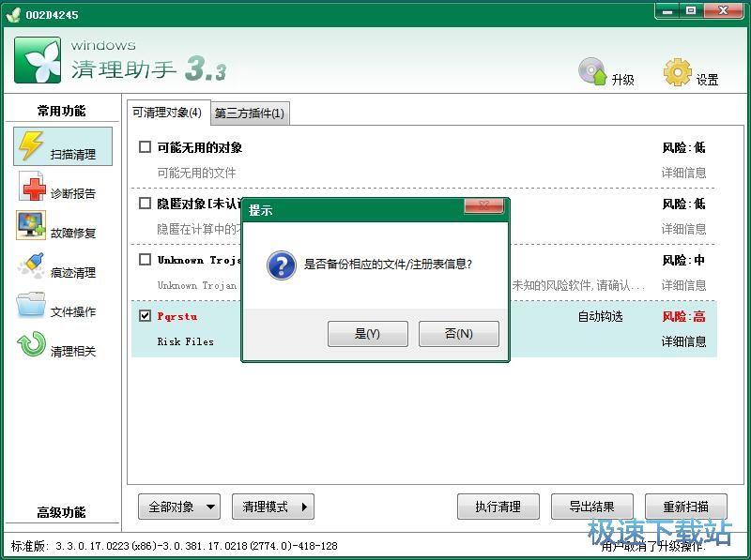Click the dialog message text
Image resolution: width=751 pixels, height=560 pixels.
(x=388, y=265)
